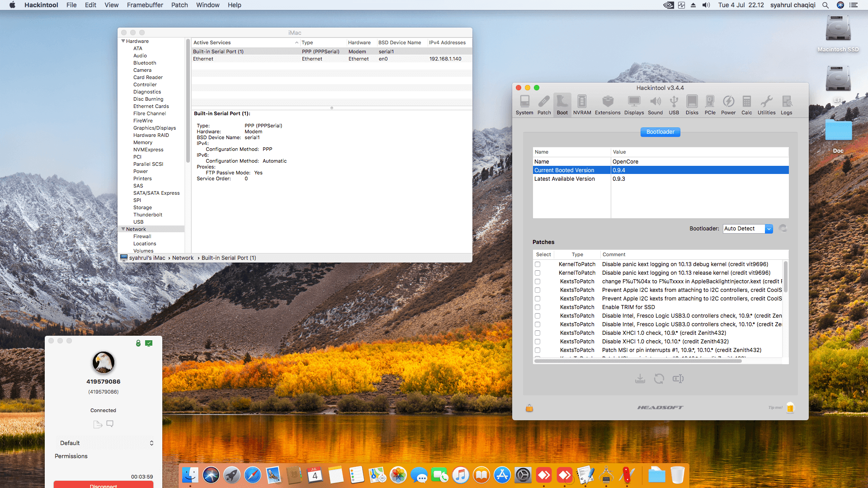Click the red Disconnect button

click(104, 485)
